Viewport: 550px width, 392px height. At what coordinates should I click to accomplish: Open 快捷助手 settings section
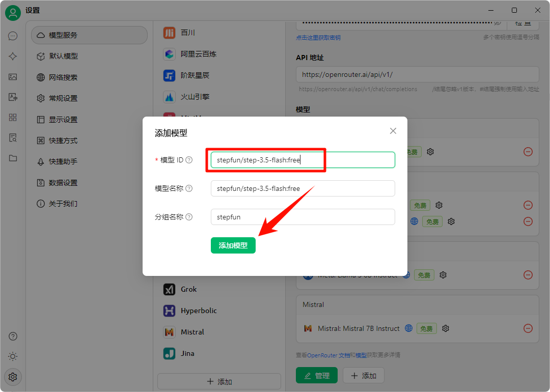tap(89, 162)
